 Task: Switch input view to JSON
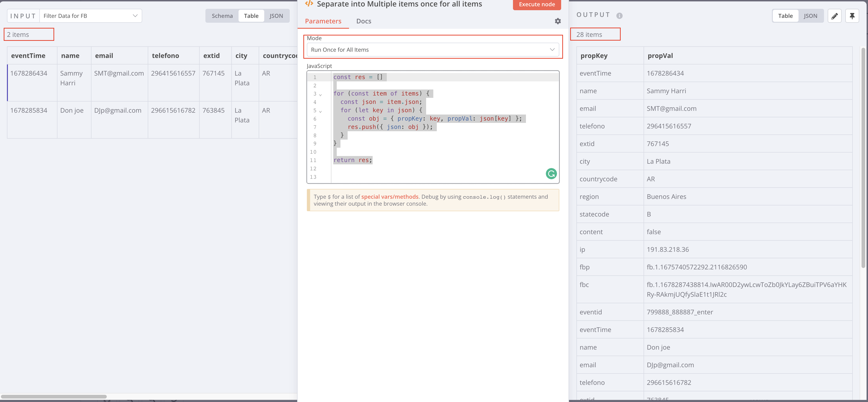click(x=276, y=16)
